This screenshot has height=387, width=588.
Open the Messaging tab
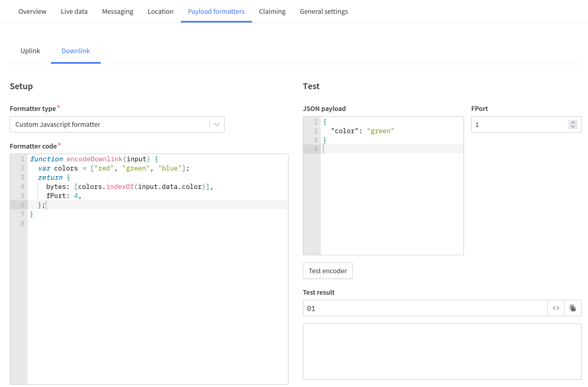118,12
